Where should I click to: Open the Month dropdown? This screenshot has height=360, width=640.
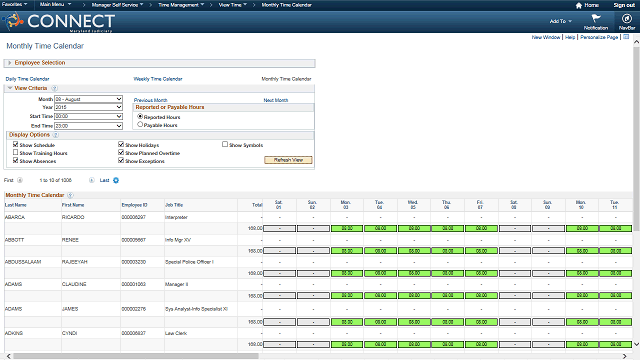click(89, 99)
